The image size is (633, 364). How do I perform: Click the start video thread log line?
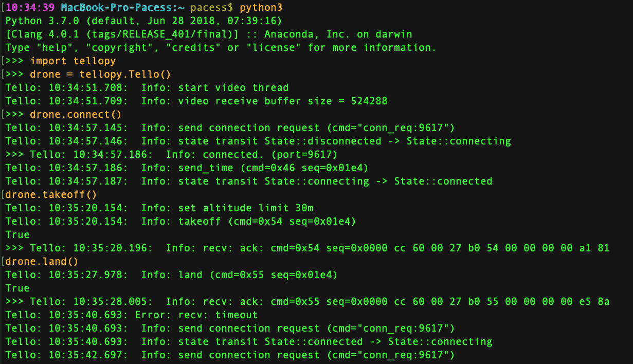[x=147, y=88]
